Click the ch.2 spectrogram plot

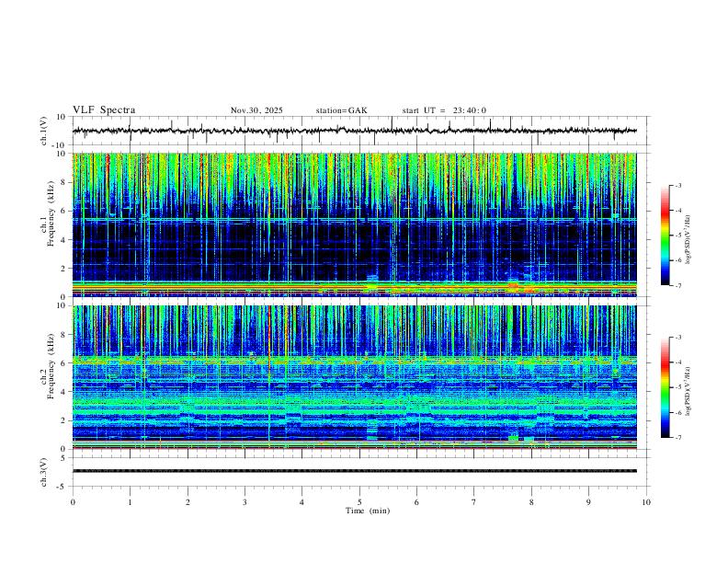[355, 377]
